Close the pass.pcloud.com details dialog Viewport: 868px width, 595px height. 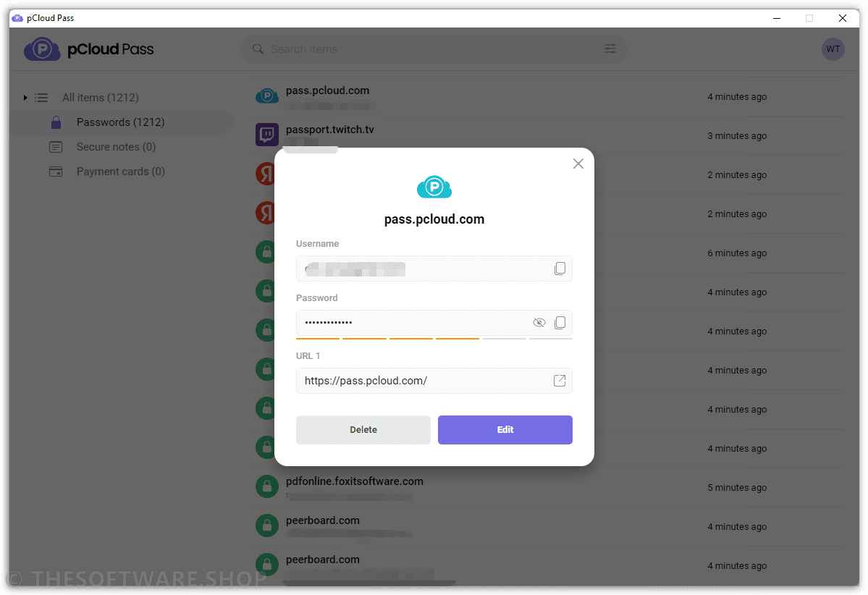[x=578, y=164]
